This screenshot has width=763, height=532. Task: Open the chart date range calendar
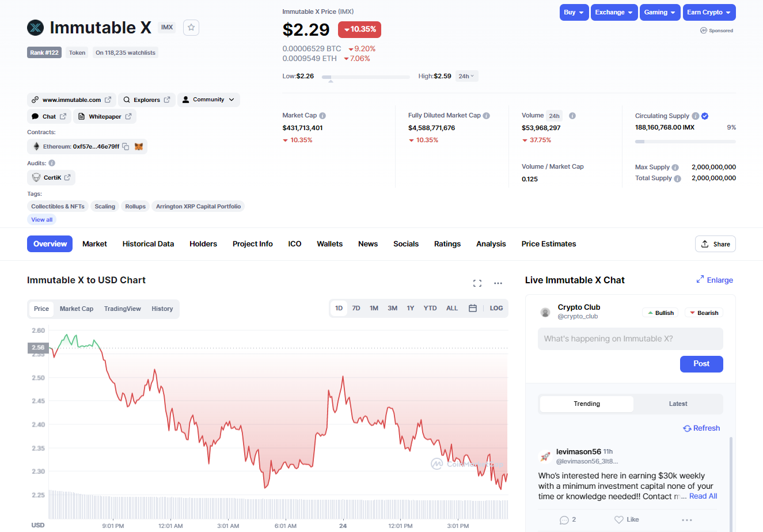pyautogui.click(x=472, y=309)
